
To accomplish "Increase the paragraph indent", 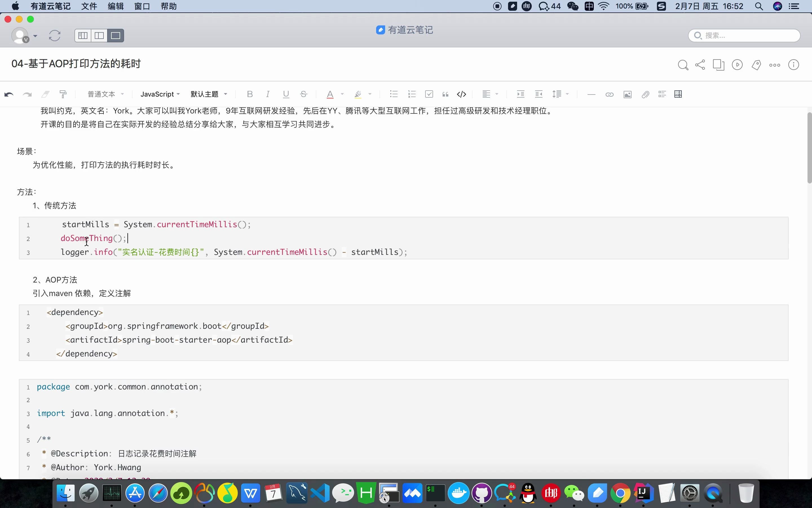I will (521, 95).
